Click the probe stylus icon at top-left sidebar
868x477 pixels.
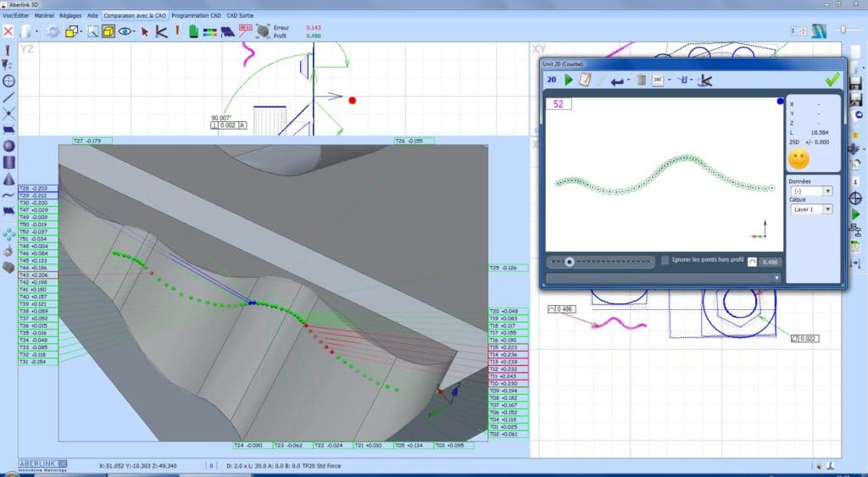(x=8, y=50)
